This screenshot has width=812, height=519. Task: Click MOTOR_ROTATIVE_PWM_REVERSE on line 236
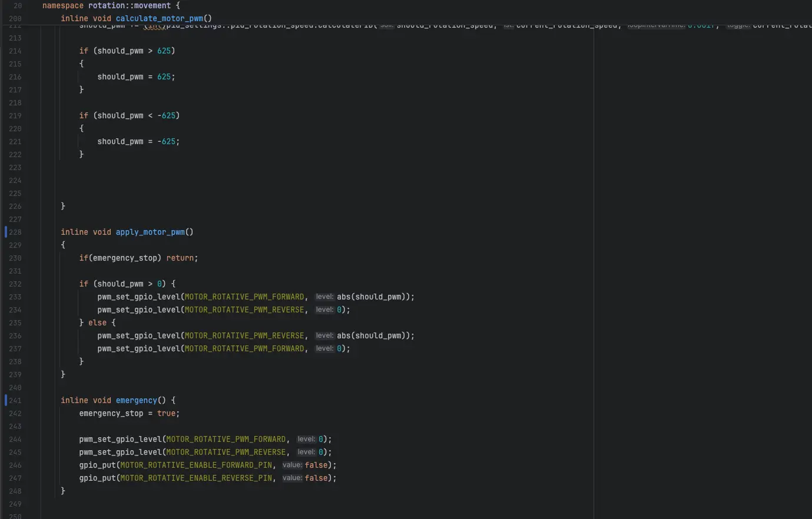(x=244, y=336)
